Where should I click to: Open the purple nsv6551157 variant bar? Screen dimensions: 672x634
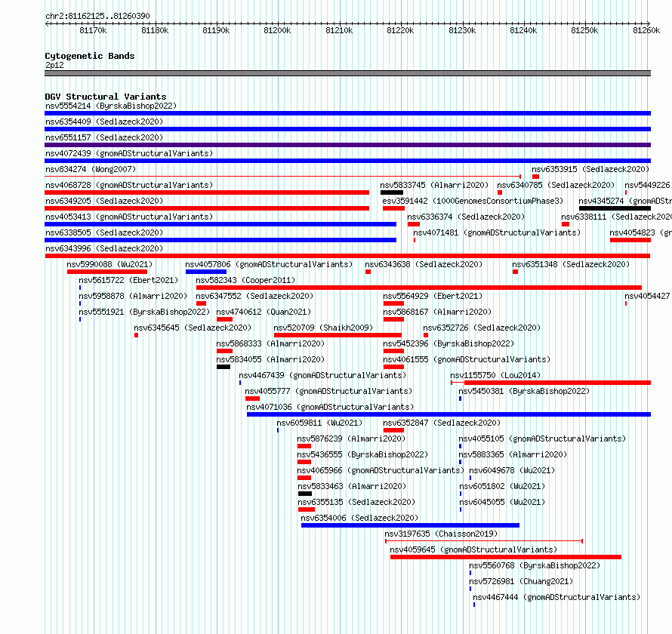click(x=347, y=145)
